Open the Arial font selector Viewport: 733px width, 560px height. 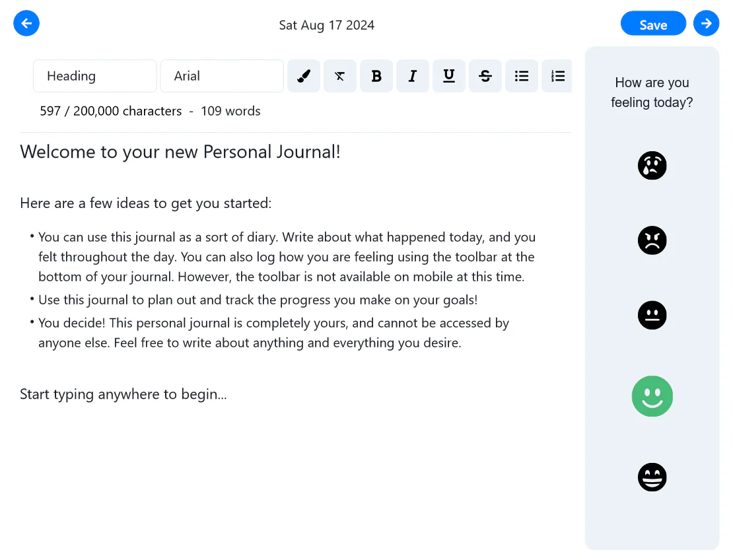tap(221, 76)
